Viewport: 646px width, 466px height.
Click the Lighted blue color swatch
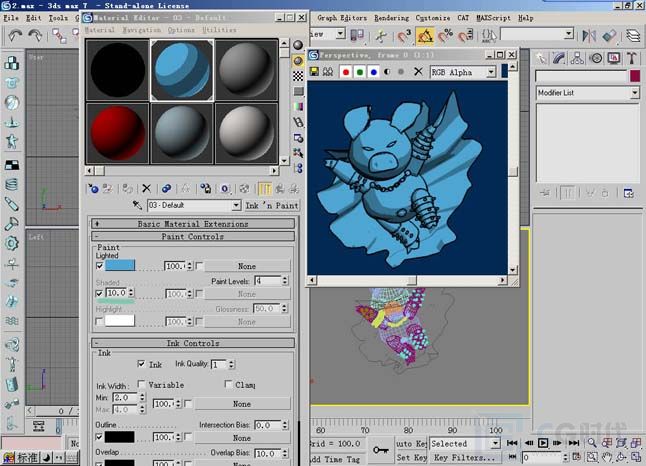(x=120, y=266)
